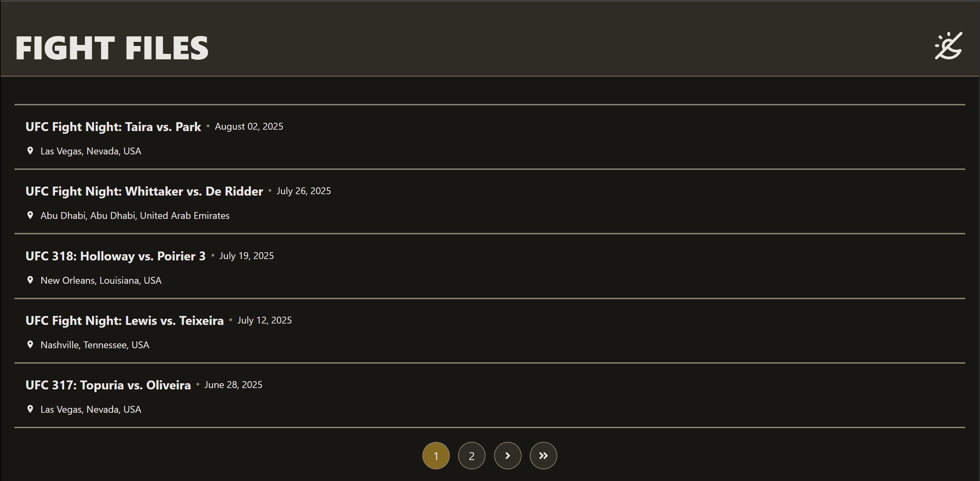Toggle the light/dark theme icon

point(948,46)
